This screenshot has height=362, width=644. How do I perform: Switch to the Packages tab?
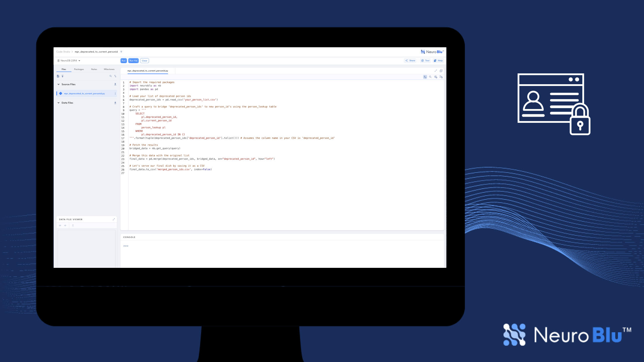click(x=79, y=69)
